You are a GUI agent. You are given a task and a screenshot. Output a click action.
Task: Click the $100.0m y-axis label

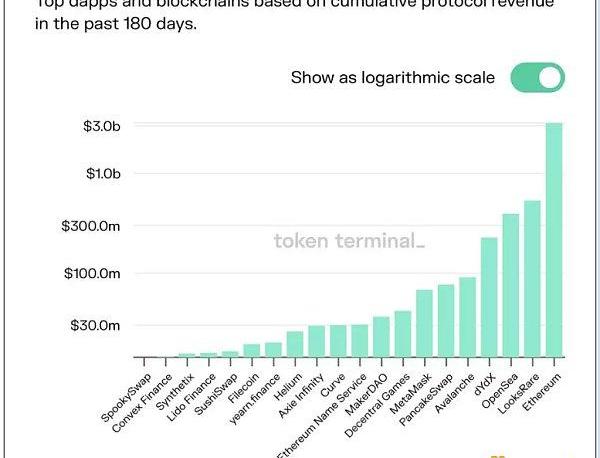pos(93,273)
